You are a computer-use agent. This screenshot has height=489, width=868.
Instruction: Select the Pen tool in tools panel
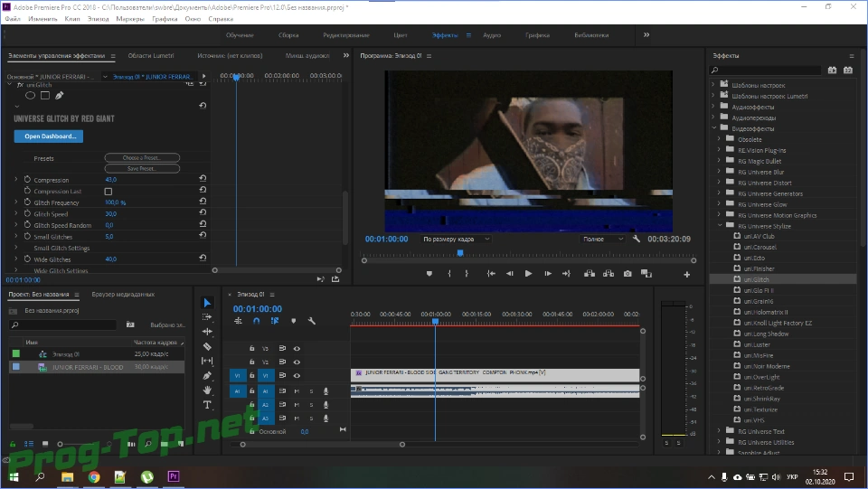[207, 376]
